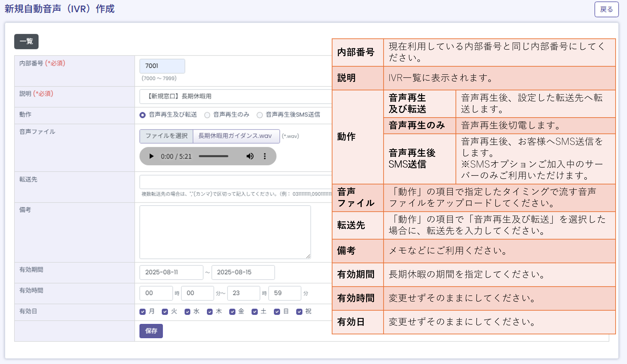This screenshot has width=627, height=364.
Task: Select 音声再生後SMS送信 radio option
Action: 260,115
